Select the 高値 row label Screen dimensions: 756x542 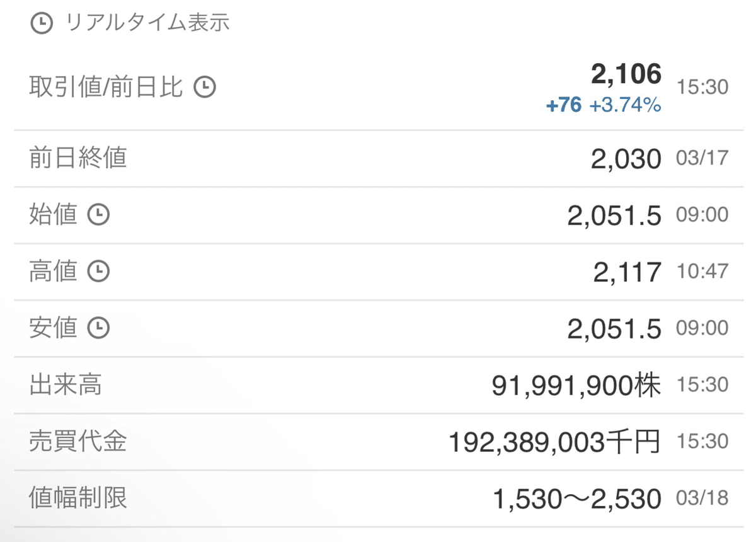pyautogui.click(x=54, y=271)
